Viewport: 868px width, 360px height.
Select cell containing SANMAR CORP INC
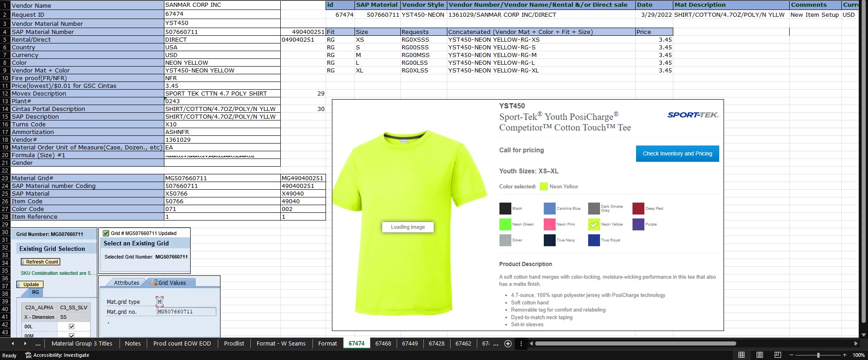(222, 5)
